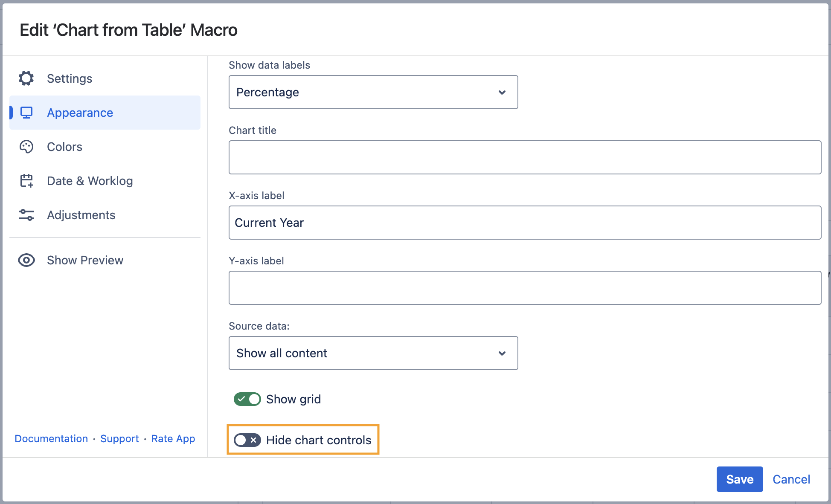Viewport: 831px width, 504px height.
Task: Focus the Y-axis label input
Action: point(525,288)
